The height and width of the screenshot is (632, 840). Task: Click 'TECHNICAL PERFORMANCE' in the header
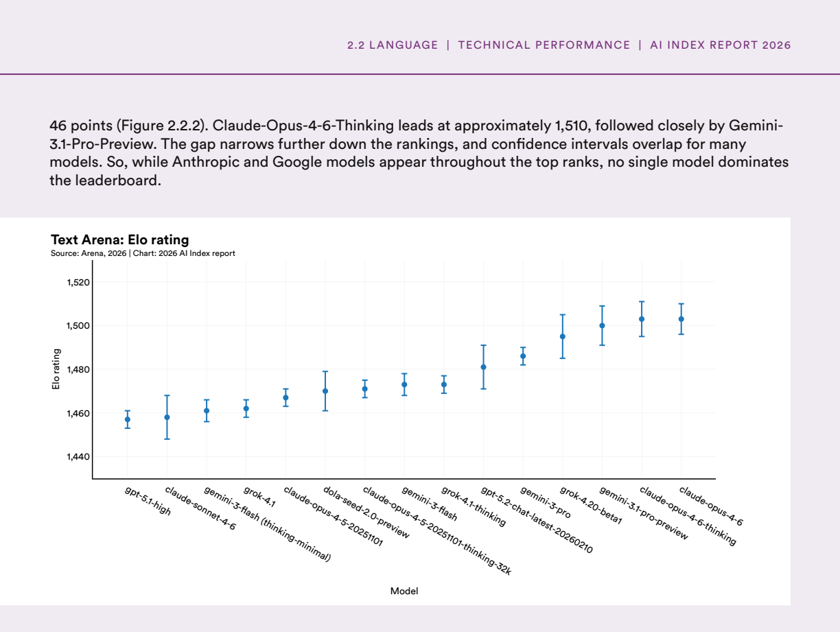tap(544, 45)
